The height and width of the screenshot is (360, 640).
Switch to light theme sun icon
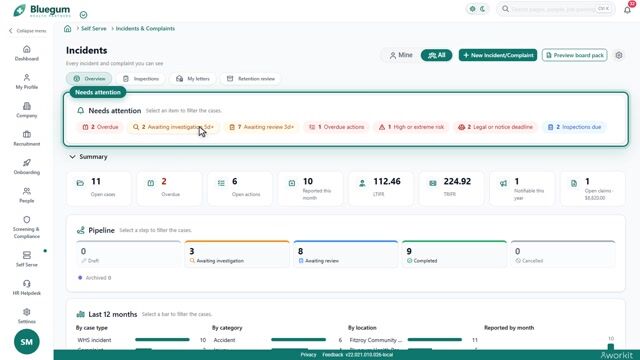point(472,9)
